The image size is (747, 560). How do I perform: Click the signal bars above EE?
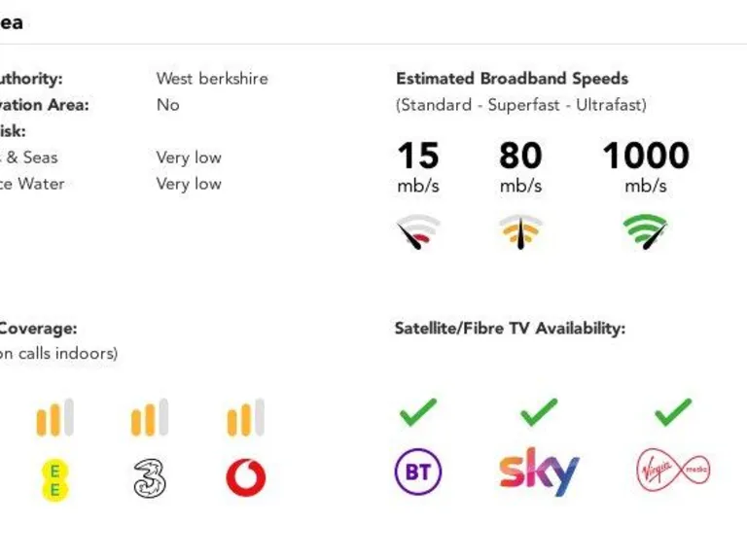[54, 418]
